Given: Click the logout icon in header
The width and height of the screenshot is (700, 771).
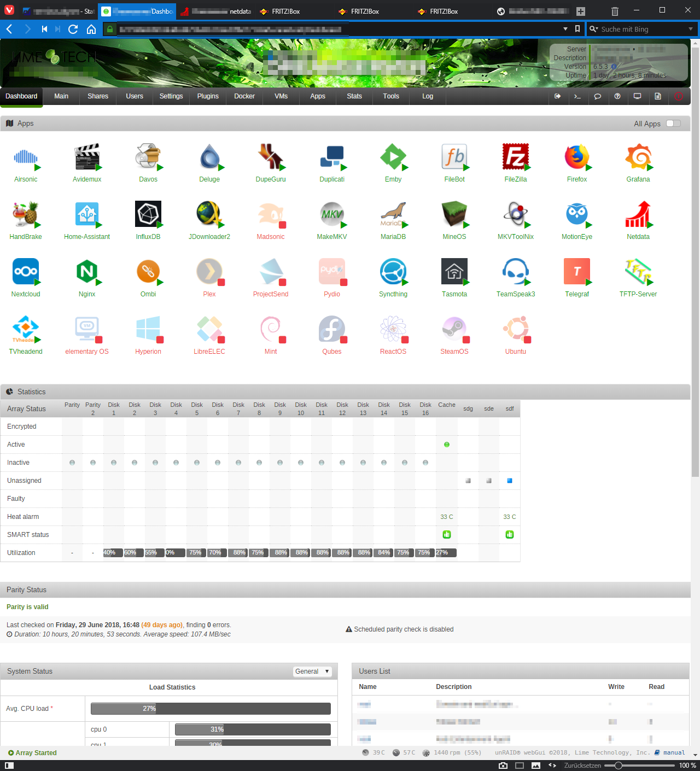Looking at the screenshot, I should tap(558, 96).
